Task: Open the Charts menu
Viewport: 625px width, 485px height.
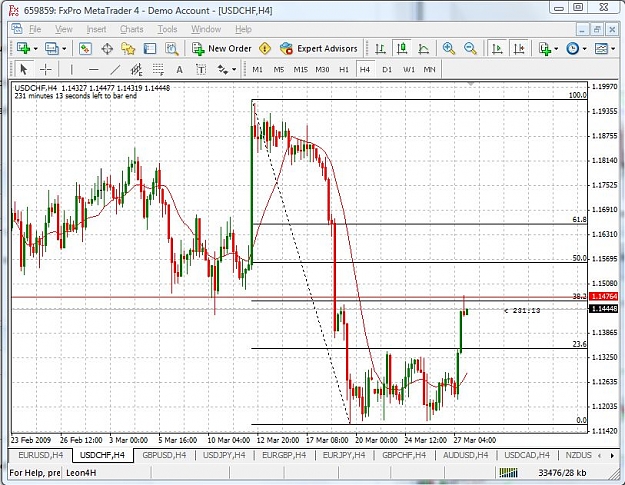Action: tap(132, 29)
